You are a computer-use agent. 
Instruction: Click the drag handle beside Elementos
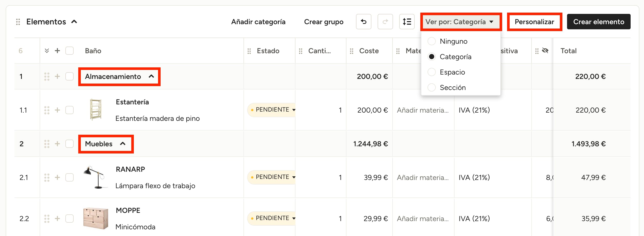pos(18,22)
